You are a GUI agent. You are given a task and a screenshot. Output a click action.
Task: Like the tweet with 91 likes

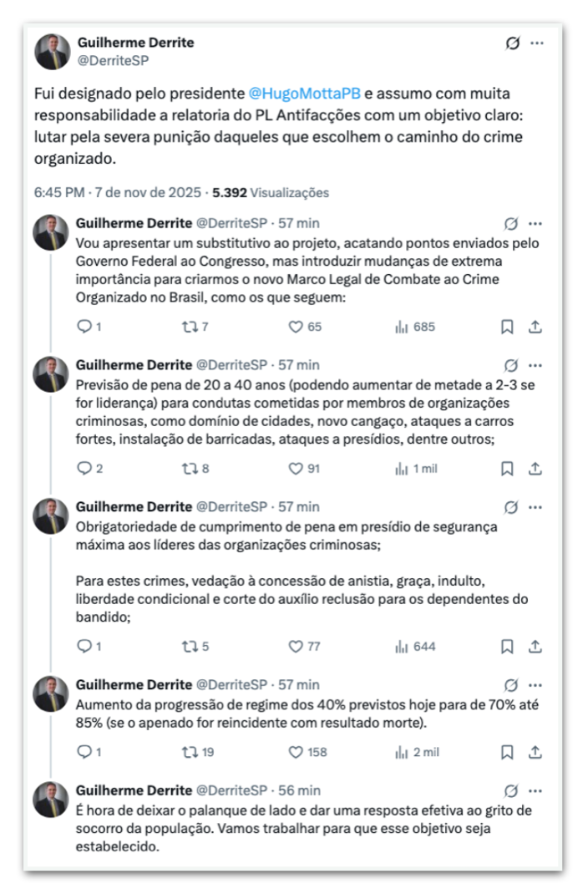tap(295, 469)
